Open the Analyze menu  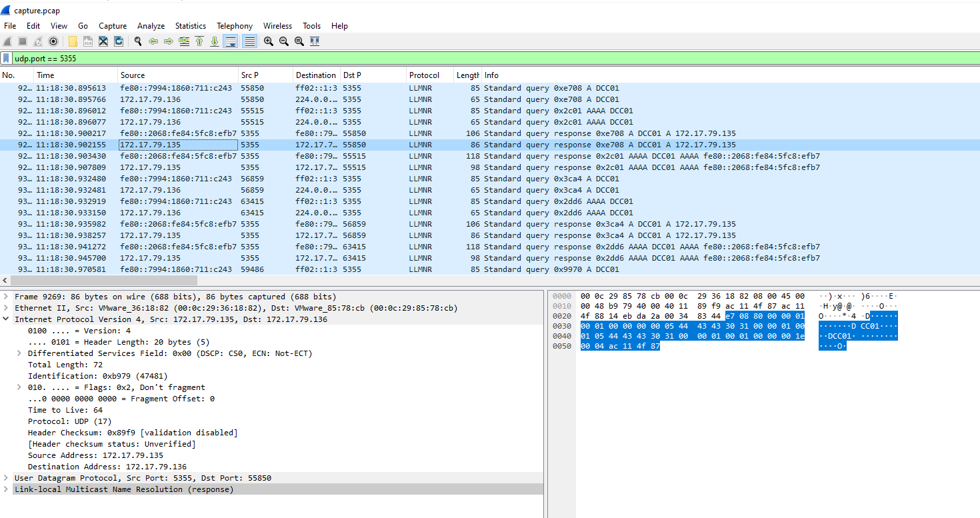pos(151,26)
